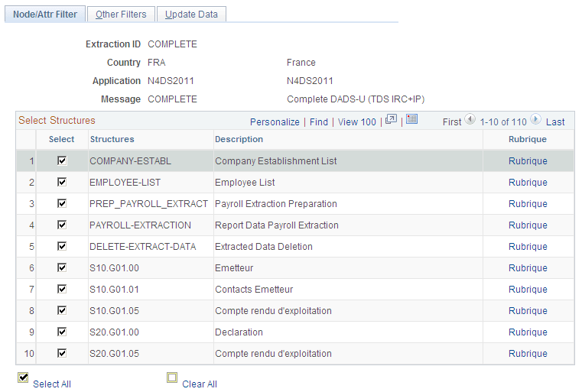Viewport: 582px width, 392px height.
Task: Go to Update Data tab
Action: click(x=191, y=14)
